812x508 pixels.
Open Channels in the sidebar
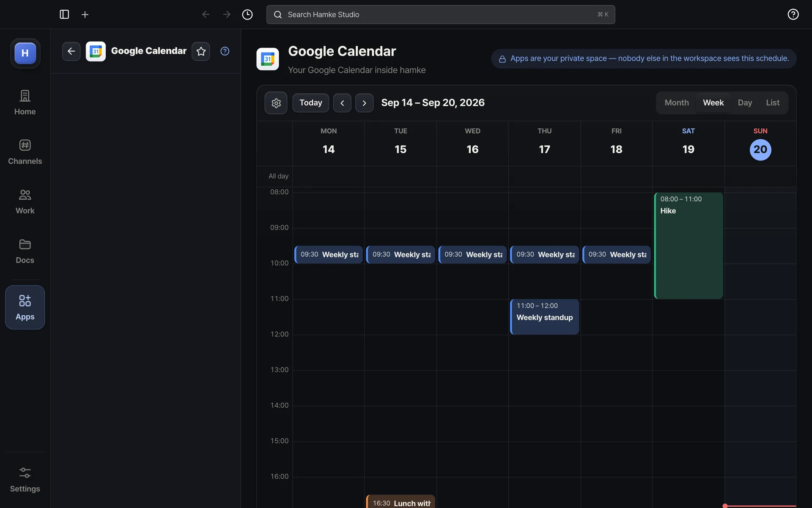pyautogui.click(x=25, y=152)
